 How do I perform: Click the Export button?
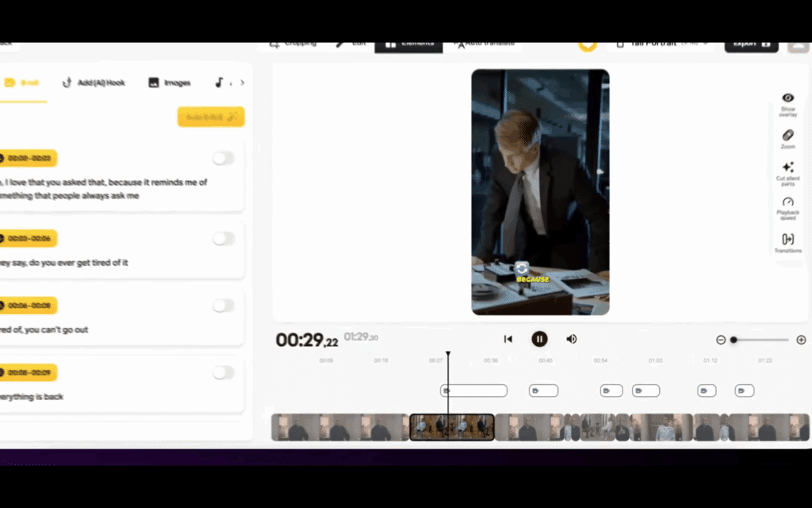752,45
